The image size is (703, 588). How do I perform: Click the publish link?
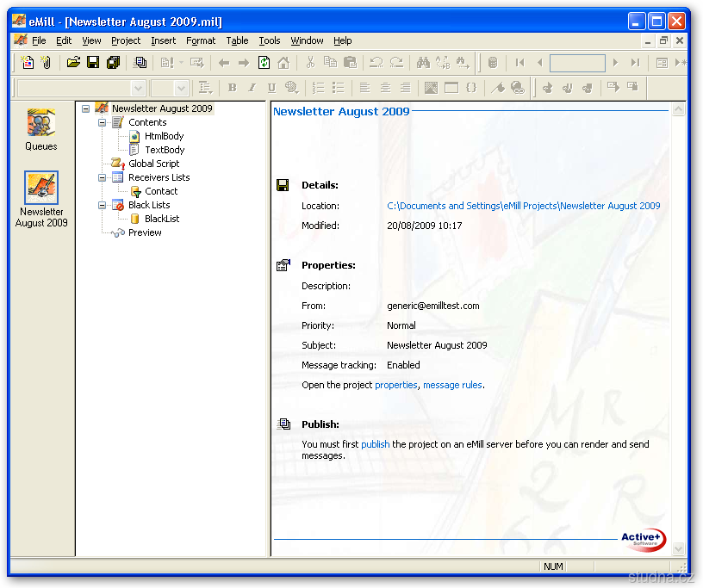376,444
